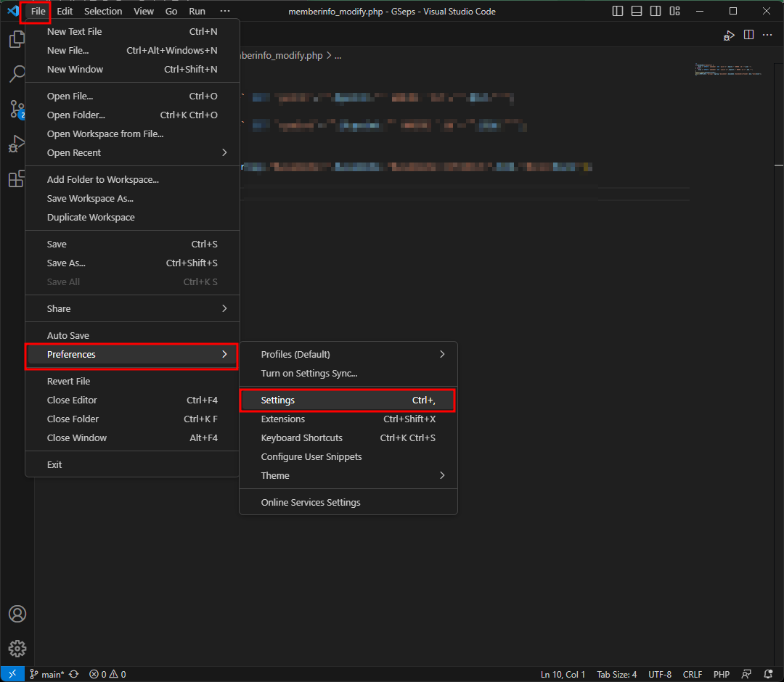Screen dimensions: 784x682
Task: Select Revert File entry
Action: [132, 381]
